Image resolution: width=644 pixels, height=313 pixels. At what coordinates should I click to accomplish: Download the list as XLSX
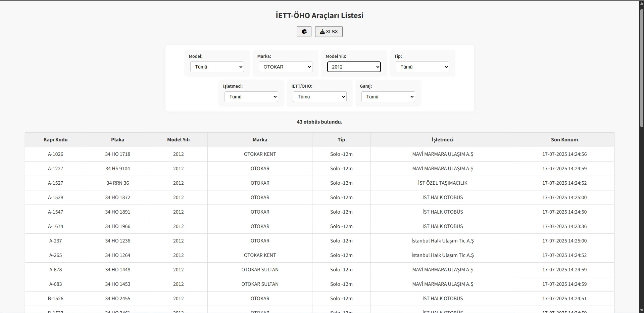point(329,32)
